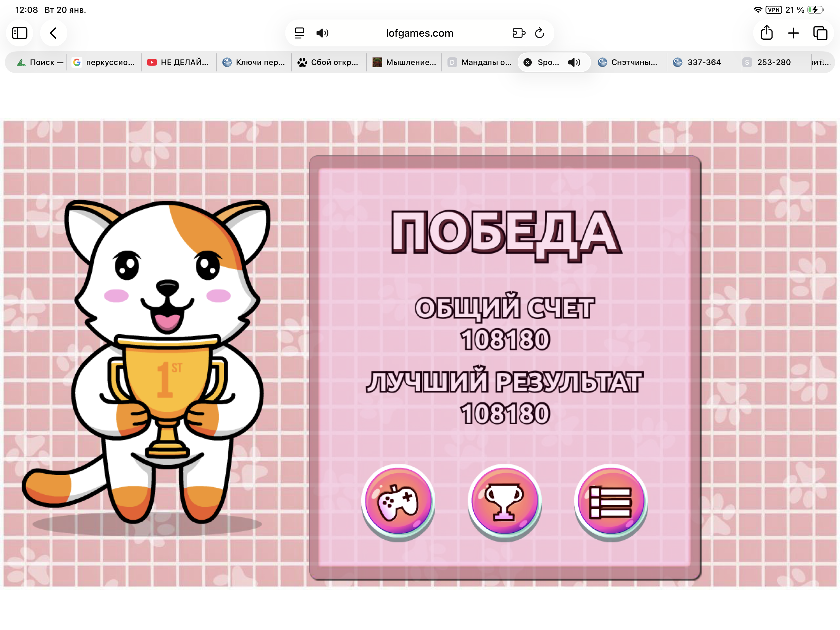Open a new tab with the plus button
Image resolution: width=840 pixels, height=630 pixels.
tap(793, 33)
